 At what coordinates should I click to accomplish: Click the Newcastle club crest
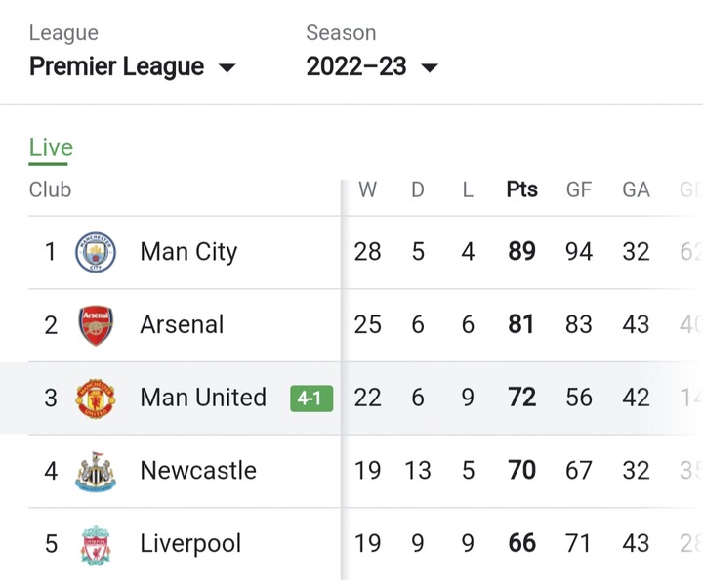pos(96,472)
